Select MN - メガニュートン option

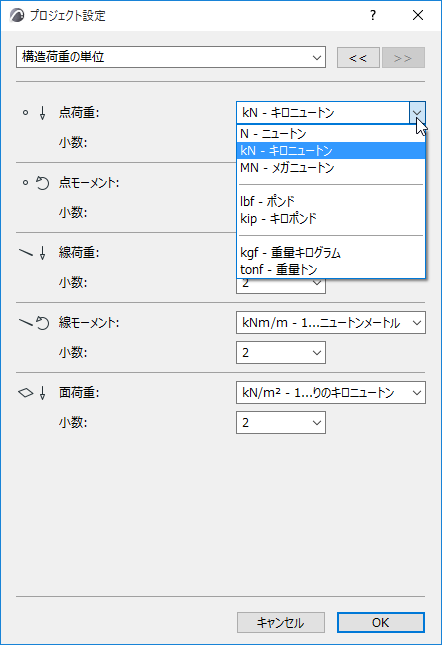pos(331,168)
